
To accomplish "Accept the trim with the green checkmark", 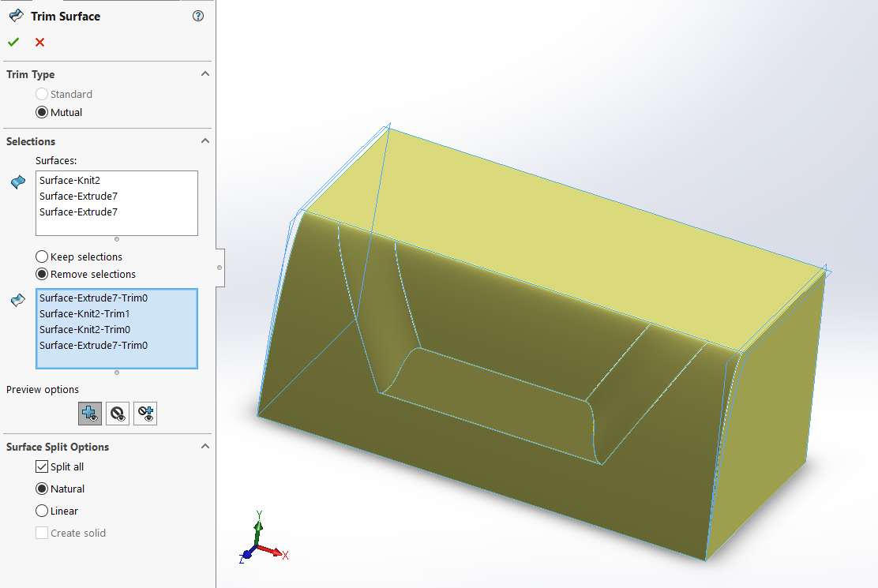I will tap(13, 42).
